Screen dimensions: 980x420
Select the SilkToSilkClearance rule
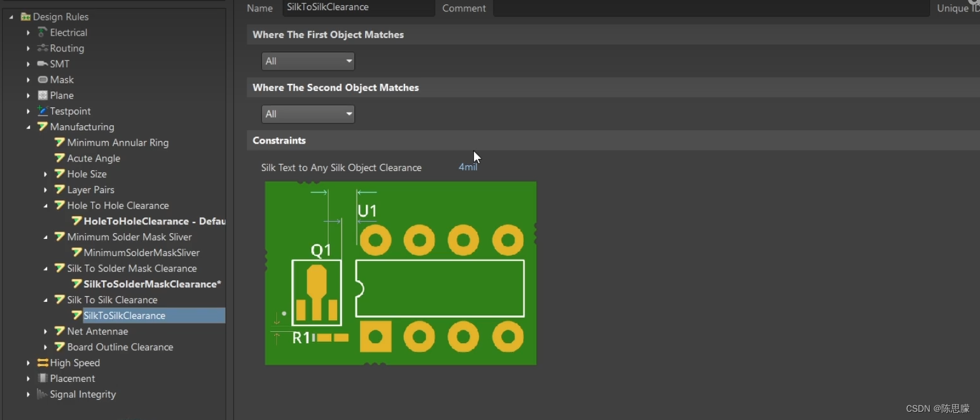[125, 315]
